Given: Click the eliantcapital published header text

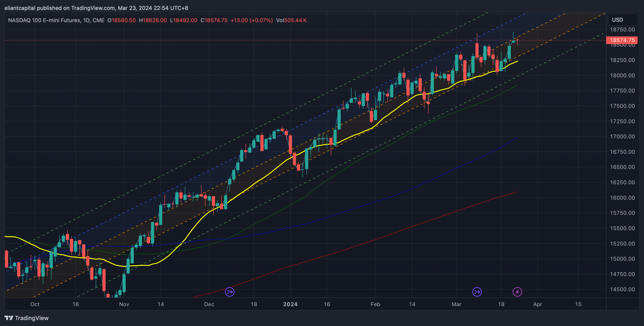Looking at the screenshot, I should [x=96, y=8].
